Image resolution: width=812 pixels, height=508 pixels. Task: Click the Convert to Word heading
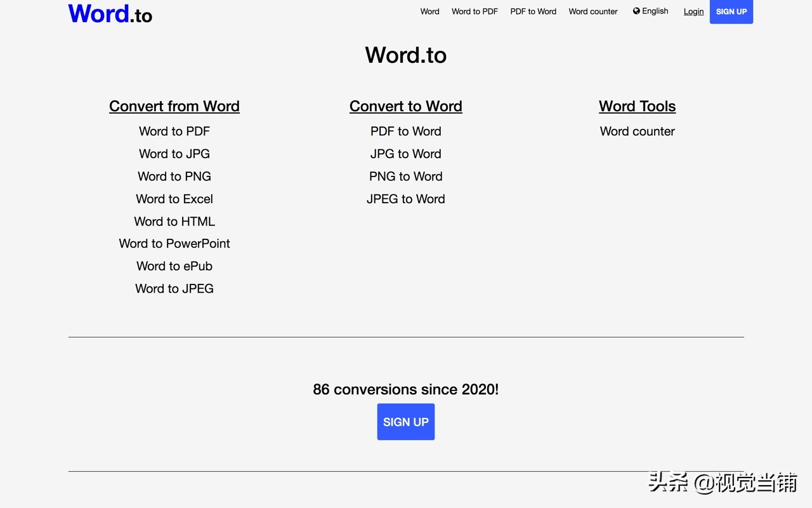pos(405,106)
